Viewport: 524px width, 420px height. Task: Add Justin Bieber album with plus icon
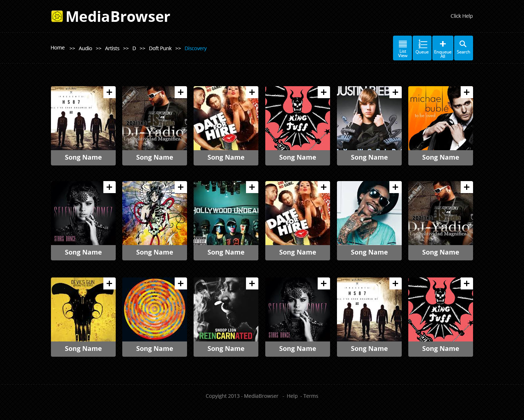pyautogui.click(x=396, y=92)
